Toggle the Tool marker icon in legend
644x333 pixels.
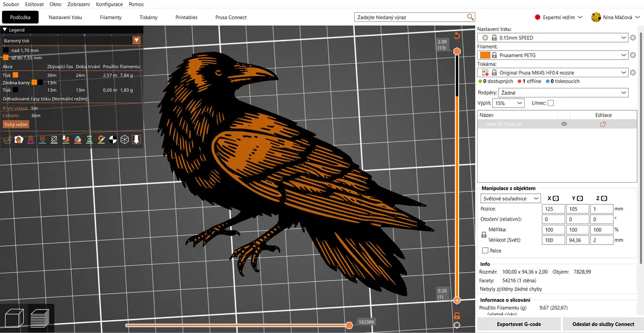pyautogui.click(x=136, y=140)
